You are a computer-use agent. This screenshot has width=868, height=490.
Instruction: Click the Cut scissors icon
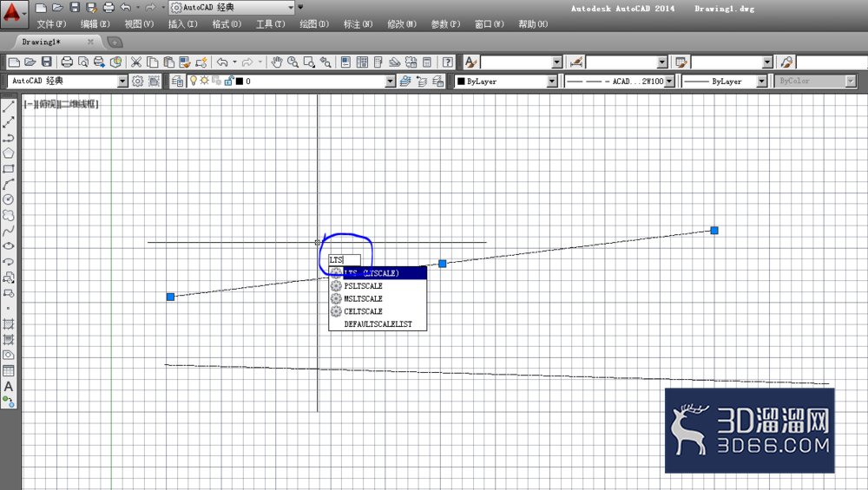(136, 62)
